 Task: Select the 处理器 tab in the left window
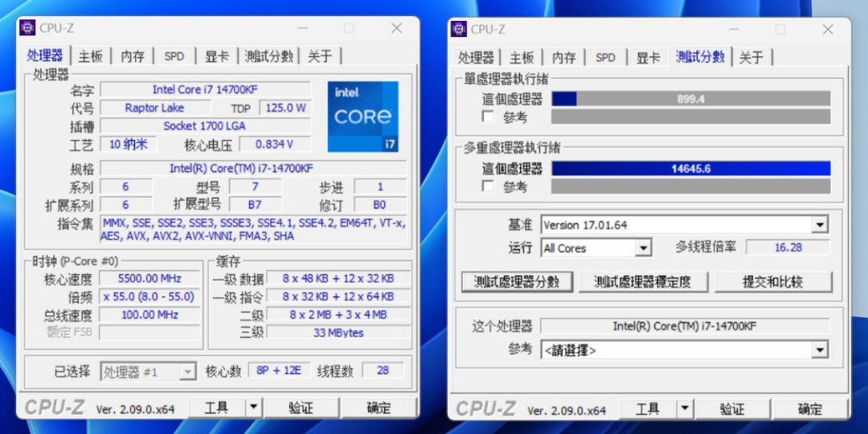tap(45, 55)
